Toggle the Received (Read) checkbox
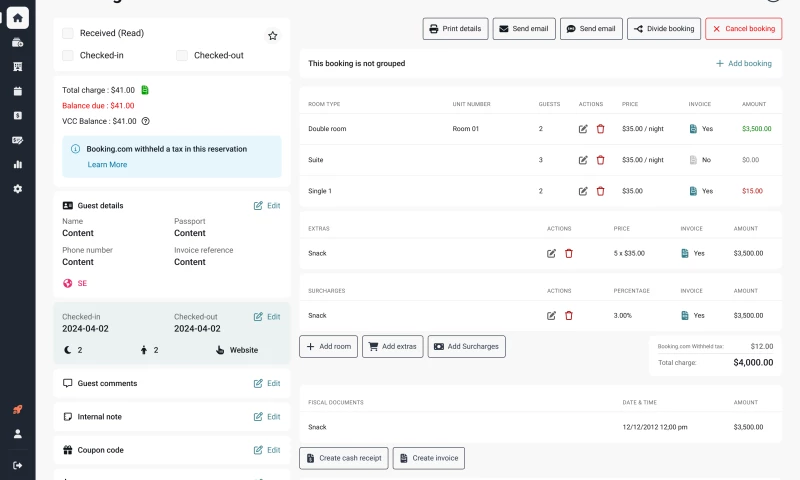The height and width of the screenshot is (480, 800). (67, 33)
